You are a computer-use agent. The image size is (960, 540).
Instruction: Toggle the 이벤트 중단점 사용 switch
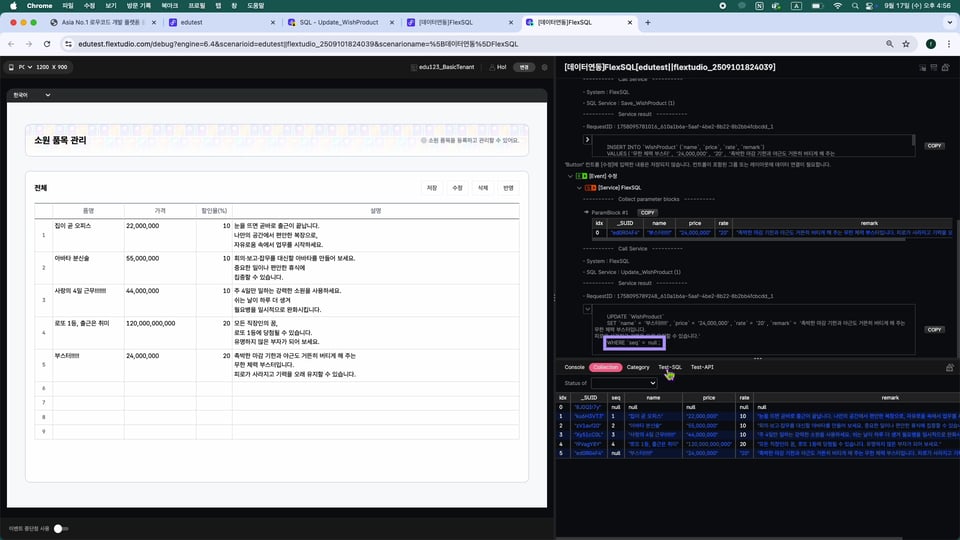point(60,528)
